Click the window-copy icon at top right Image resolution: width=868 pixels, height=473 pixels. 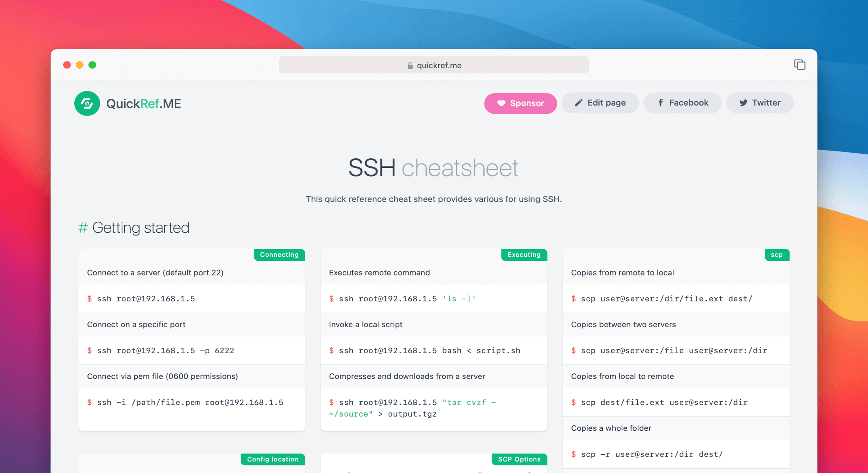click(x=800, y=64)
